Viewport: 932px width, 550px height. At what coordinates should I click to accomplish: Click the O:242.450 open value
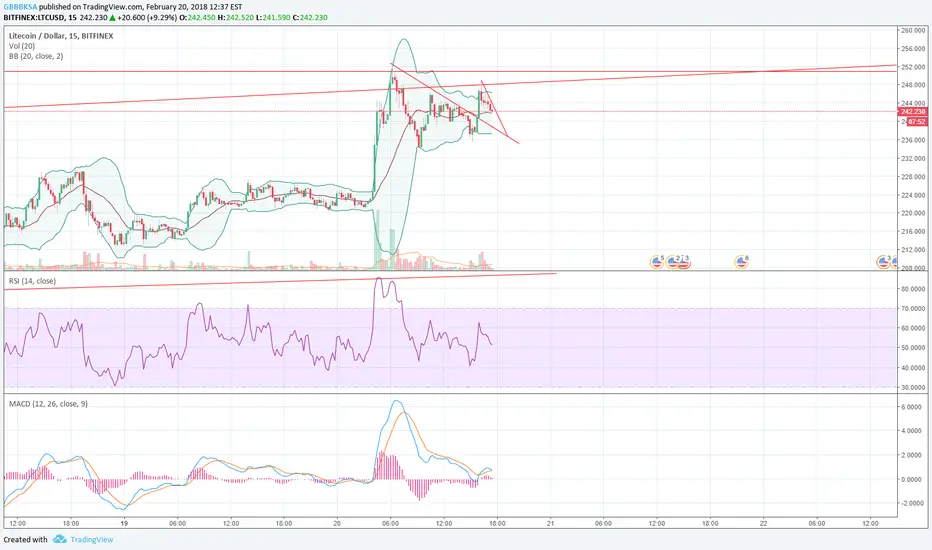198,17
